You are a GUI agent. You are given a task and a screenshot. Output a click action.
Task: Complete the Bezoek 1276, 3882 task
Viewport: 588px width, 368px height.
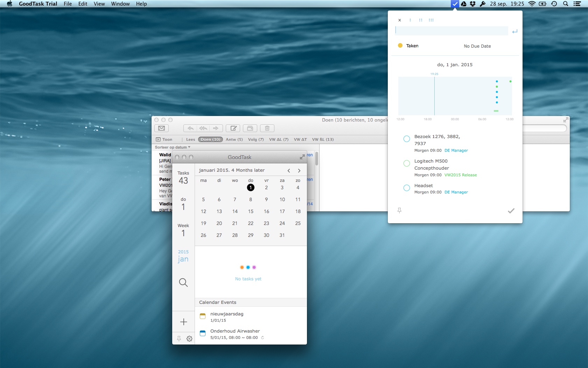click(407, 139)
